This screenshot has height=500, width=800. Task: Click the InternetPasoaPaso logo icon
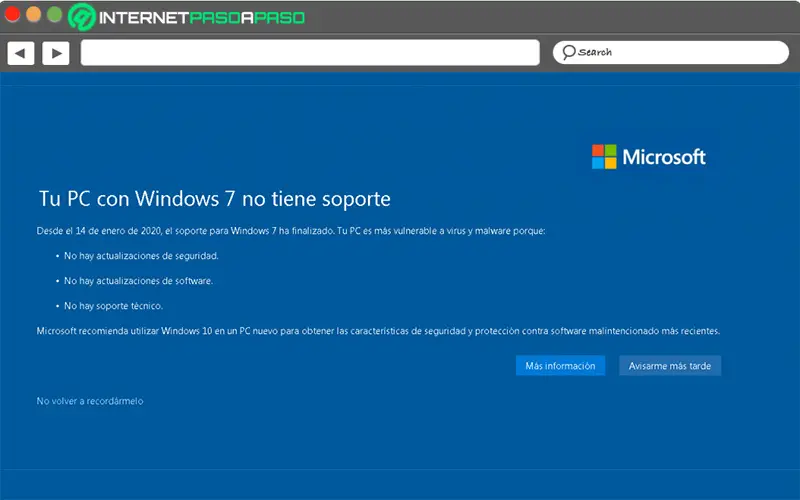82,17
